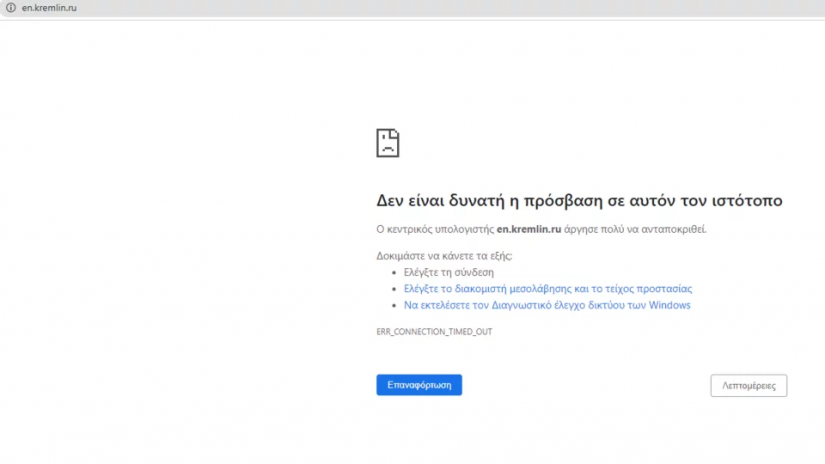Click the Ελέγξτε τη σύνδεση suggestion text
The height and width of the screenshot is (464, 825).
(x=448, y=272)
